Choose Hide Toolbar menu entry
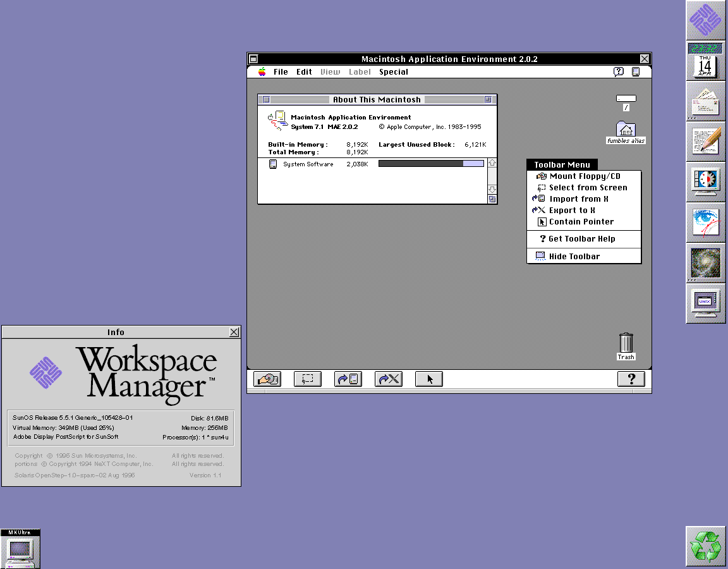 tap(584, 257)
